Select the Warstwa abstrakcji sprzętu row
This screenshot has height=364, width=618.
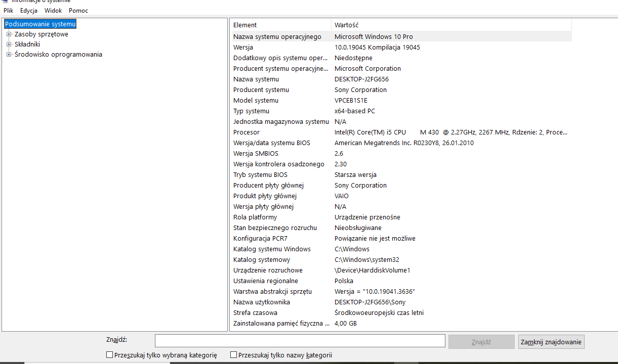point(401,291)
